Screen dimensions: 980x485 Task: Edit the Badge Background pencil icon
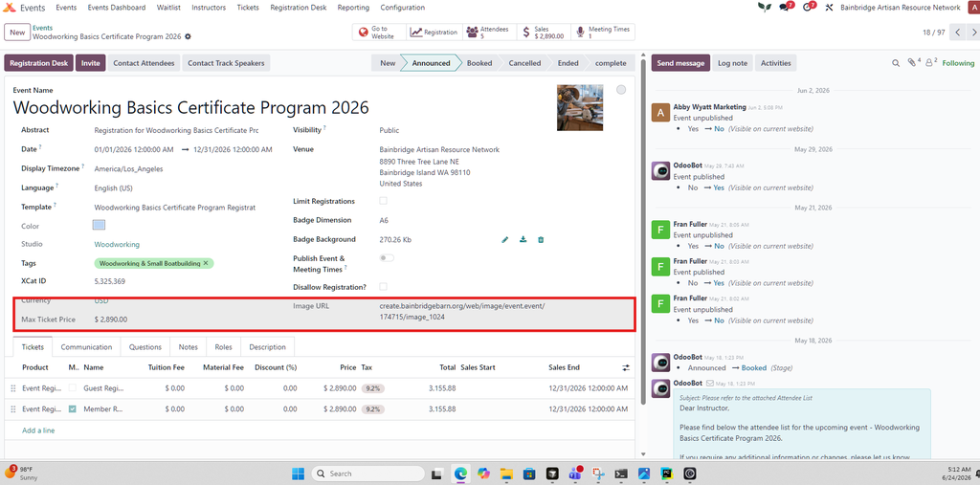505,239
